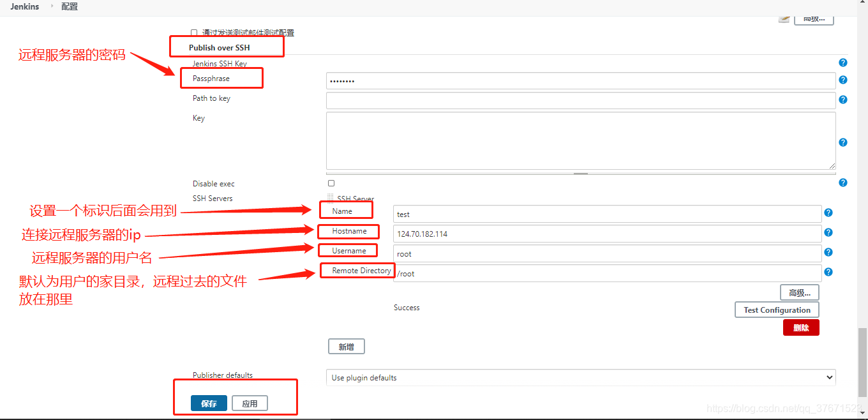Click the Jenkins SSH Key label
Screen dimensions: 868x420
click(x=220, y=64)
